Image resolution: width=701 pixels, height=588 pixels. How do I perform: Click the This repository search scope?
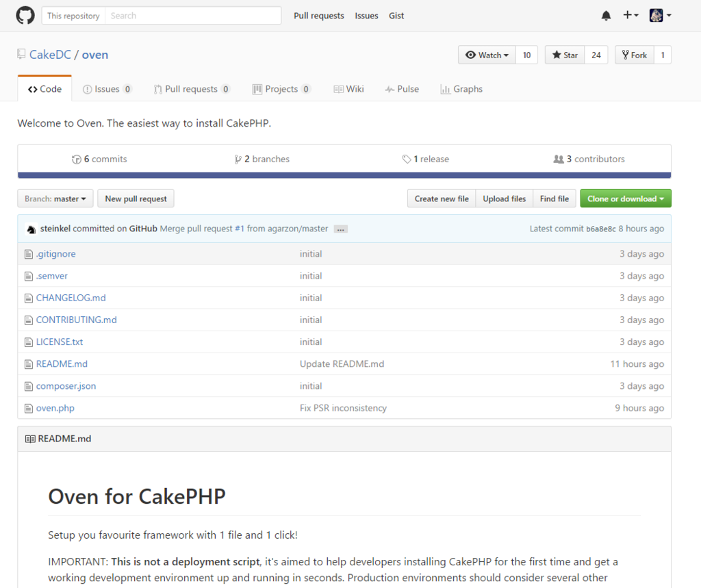pos(73,16)
